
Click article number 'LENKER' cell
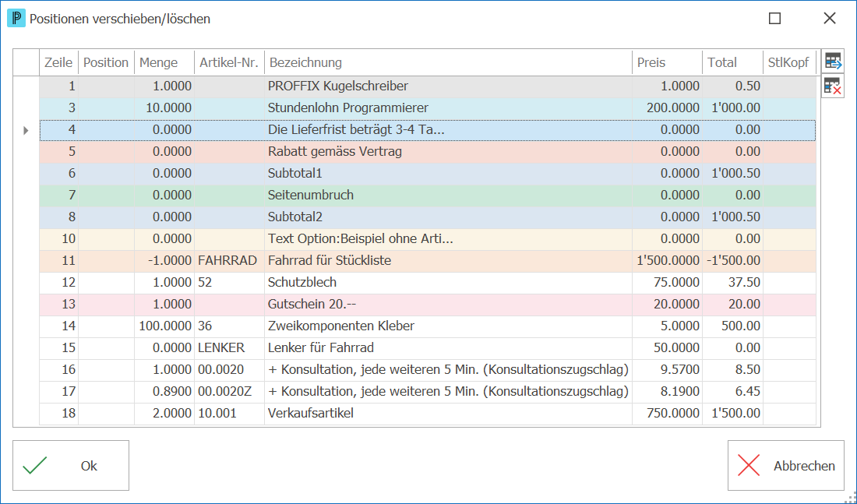[230, 349]
